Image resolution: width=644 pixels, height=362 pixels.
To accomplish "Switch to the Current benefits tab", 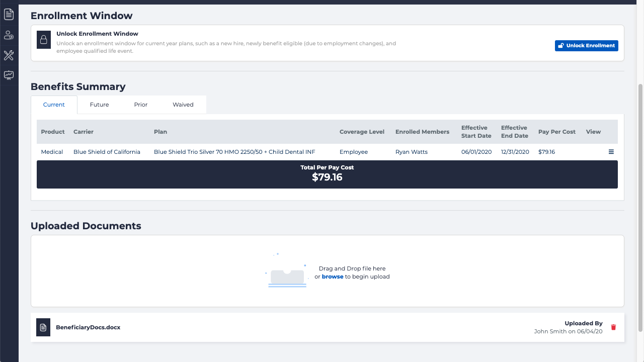I will [54, 105].
